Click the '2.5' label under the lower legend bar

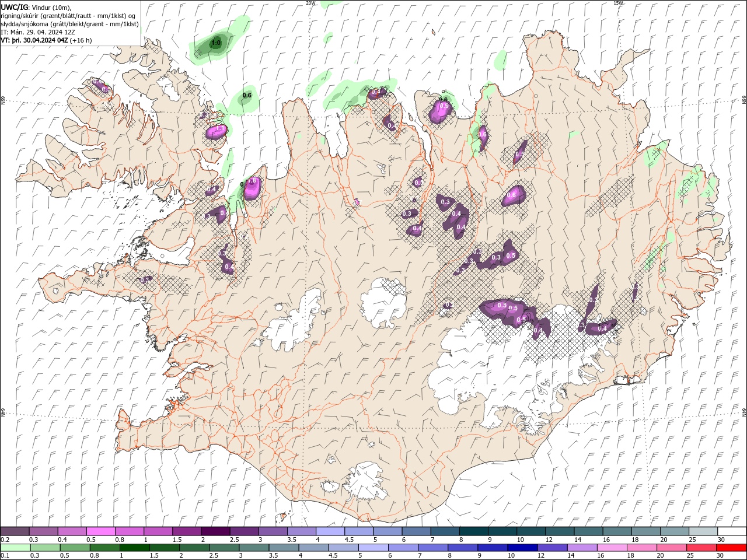pyautogui.click(x=214, y=556)
